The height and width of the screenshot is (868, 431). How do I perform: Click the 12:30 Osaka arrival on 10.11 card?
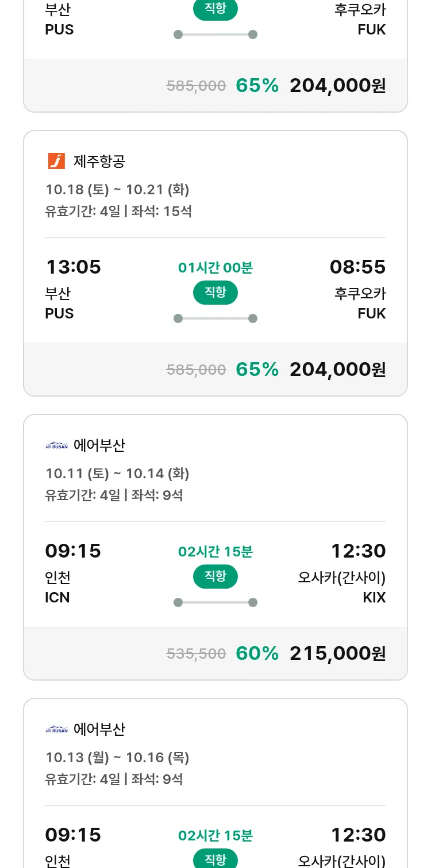click(x=358, y=551)
